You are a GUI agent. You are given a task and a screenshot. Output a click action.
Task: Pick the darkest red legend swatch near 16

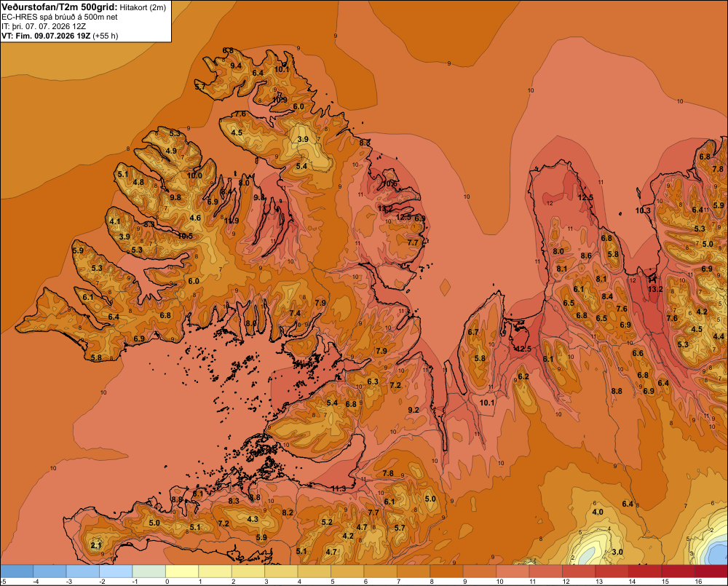[711, 571]
